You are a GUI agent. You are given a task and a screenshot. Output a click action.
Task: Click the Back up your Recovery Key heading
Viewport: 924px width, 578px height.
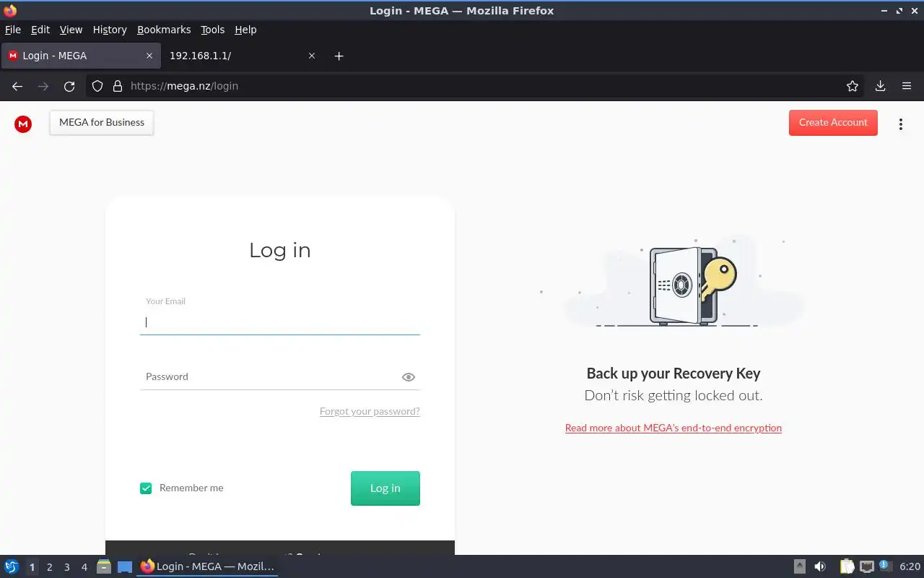(x=674, y=374)
